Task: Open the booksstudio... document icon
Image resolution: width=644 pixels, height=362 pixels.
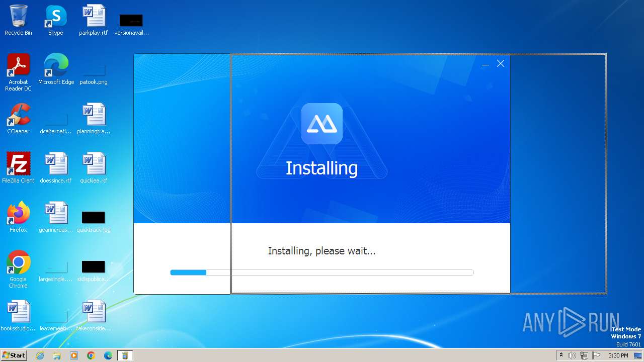Action: (x=18, y=316)
